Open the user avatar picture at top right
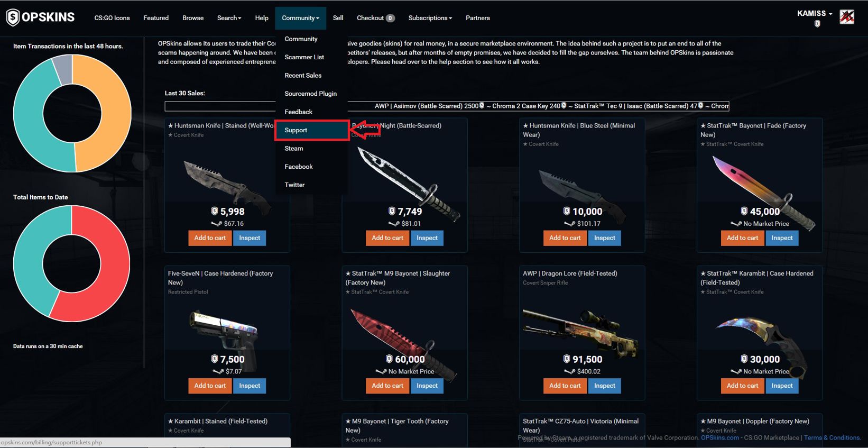 click(x=847, y=17)
